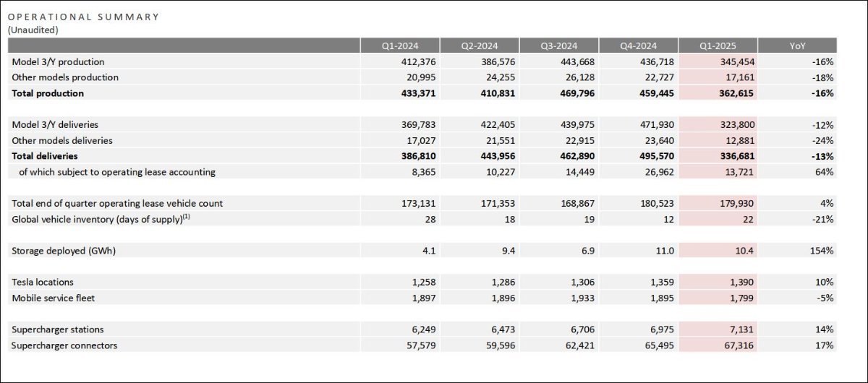This screenshot has height=383, width=868.
Task: Select the Total deliveries row label
Action: coord(45,156)
